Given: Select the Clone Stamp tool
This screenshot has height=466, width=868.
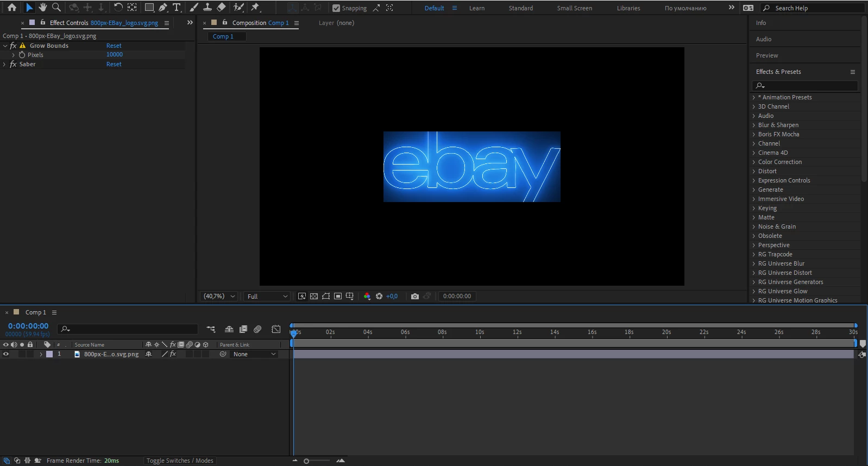Looking at the screenshot, I should tap(207, 8).
